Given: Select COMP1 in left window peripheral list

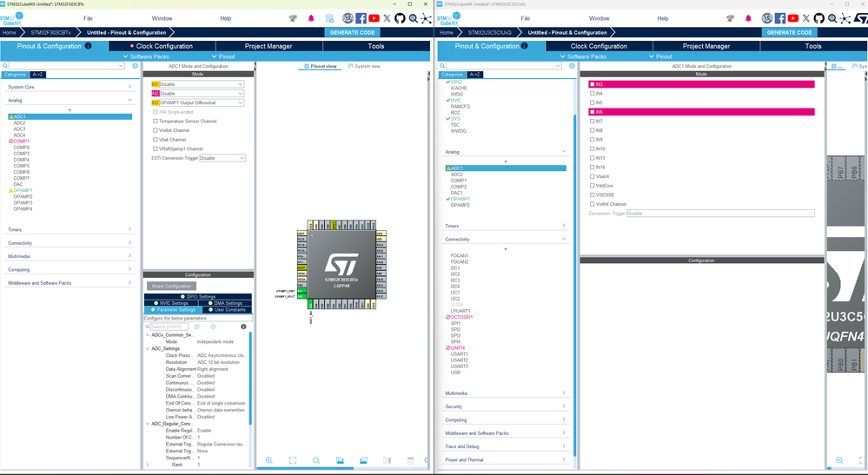Looking at the screenshot, I should point(21,142).
